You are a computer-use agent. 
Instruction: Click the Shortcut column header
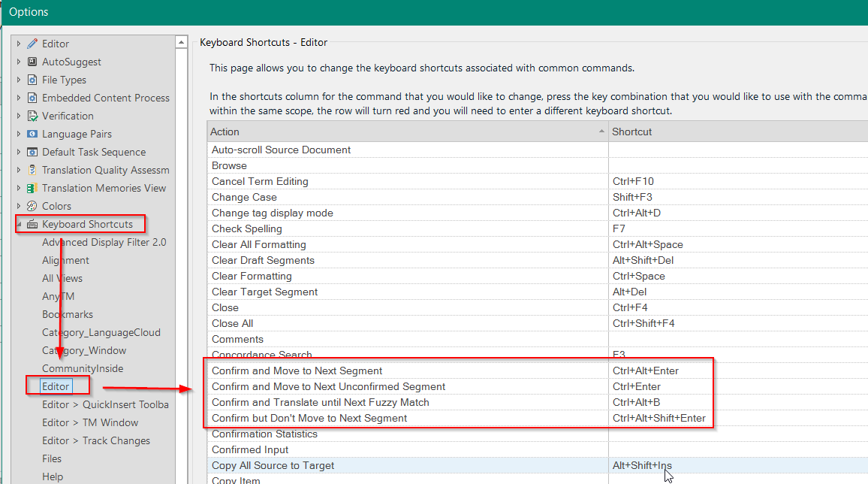pyautogui.click(x=738, y=132)
